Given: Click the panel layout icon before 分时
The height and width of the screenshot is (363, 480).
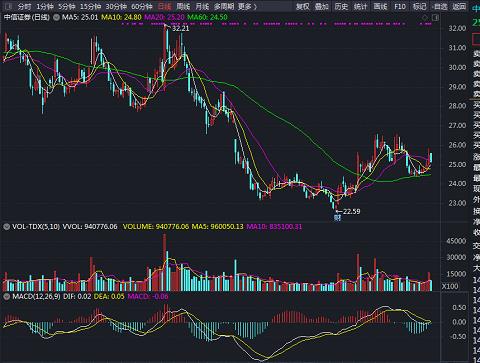Looking at the screenshot, I should point(8,6).
